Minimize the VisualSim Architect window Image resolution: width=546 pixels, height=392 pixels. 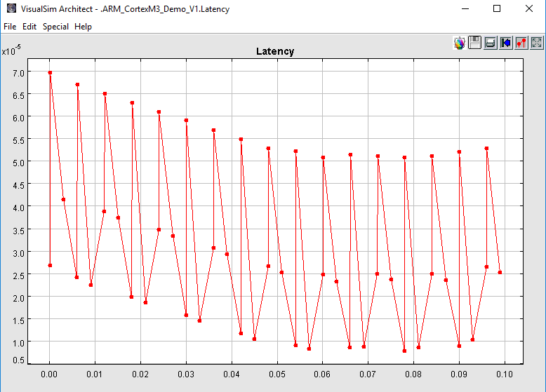point(465,9)
